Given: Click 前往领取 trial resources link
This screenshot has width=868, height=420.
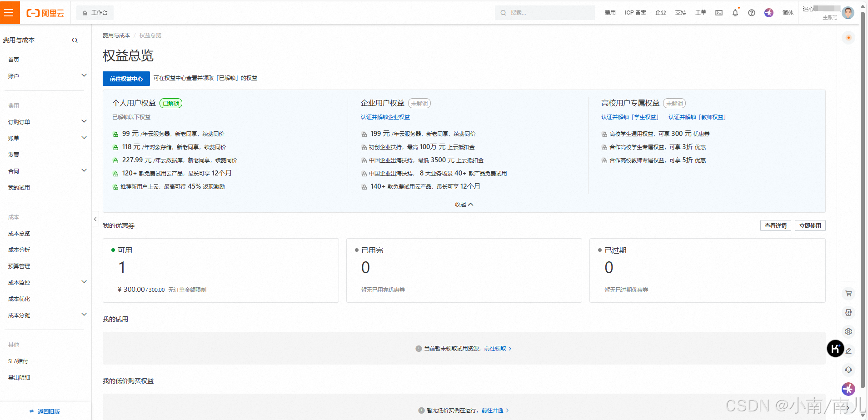Looking at the screenshot, I should [x=498, y=349].
